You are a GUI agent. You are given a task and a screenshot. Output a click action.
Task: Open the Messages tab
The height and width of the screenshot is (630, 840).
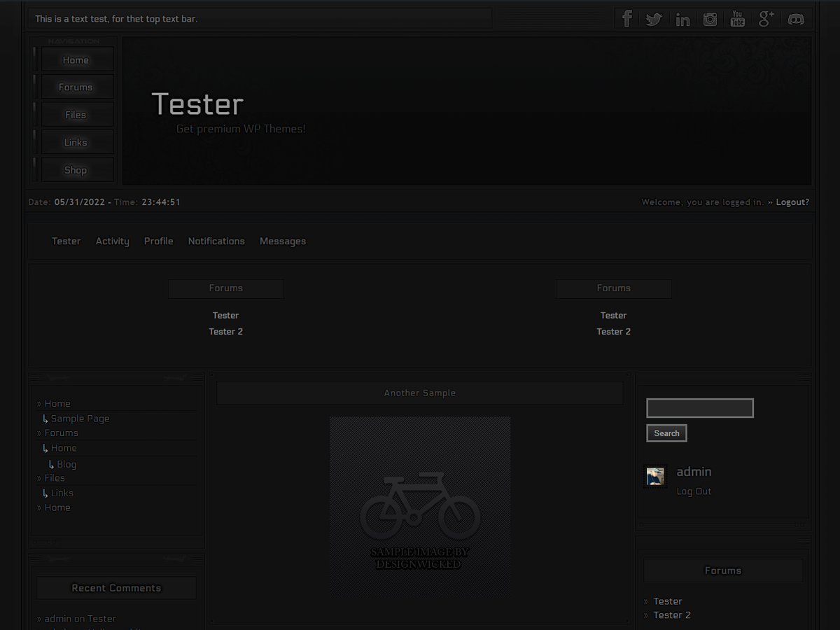click(x=283, y=241)
